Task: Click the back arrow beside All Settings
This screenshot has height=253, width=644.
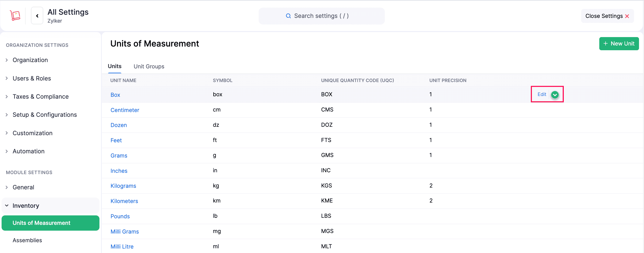Action: [x=37, y=16]
